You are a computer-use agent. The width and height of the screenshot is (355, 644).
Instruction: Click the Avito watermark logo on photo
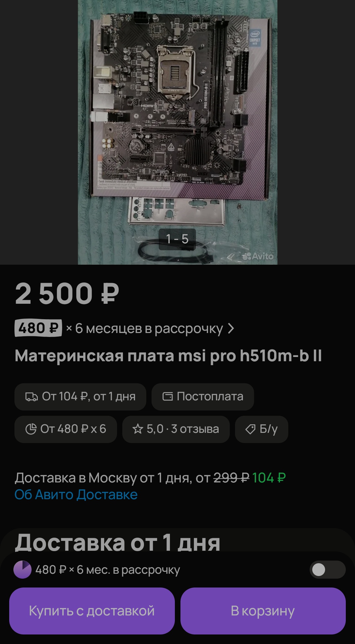(258, 256)
